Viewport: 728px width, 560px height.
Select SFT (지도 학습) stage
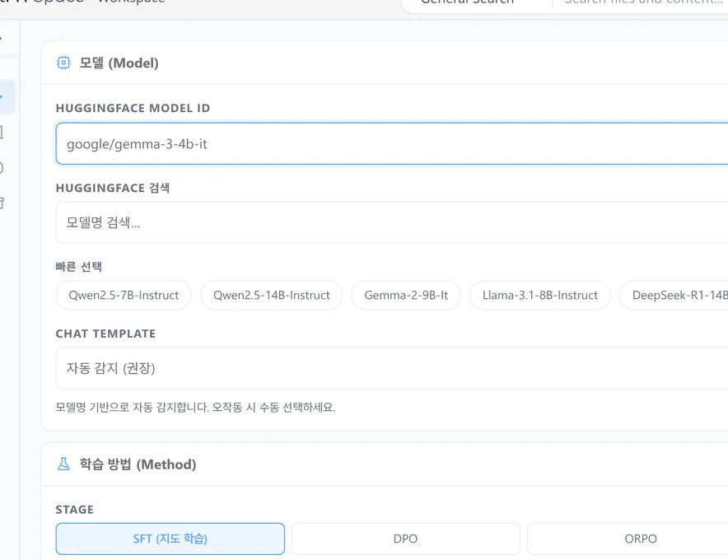click(170, 539)
